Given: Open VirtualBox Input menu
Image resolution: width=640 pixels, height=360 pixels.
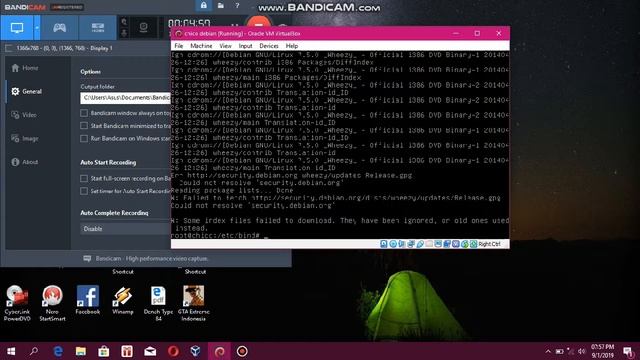Looking at the screenshot, I should [x=245, y=46].
